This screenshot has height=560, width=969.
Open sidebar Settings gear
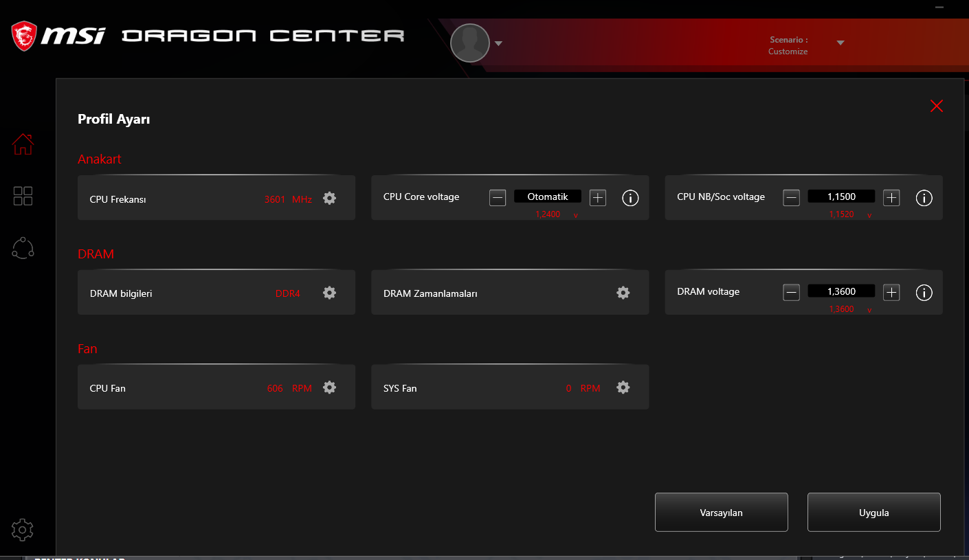tap(23, 530)
